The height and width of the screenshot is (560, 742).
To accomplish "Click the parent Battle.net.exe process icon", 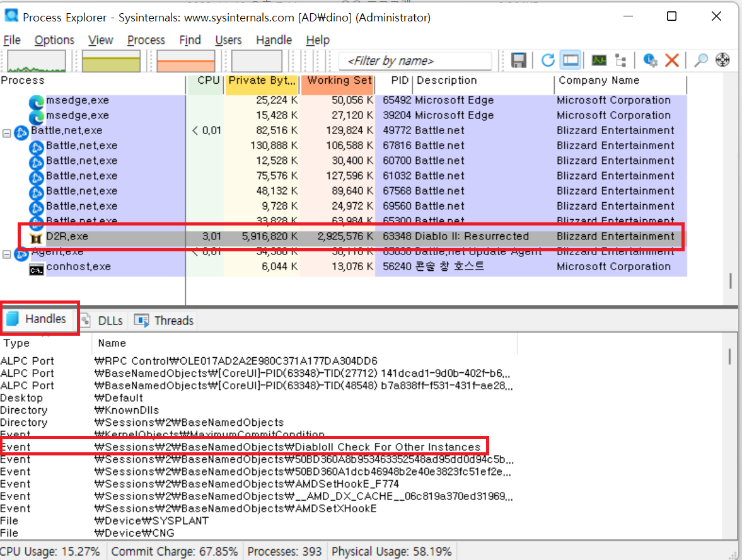I will pyautogui.click(x=21, y=133).
